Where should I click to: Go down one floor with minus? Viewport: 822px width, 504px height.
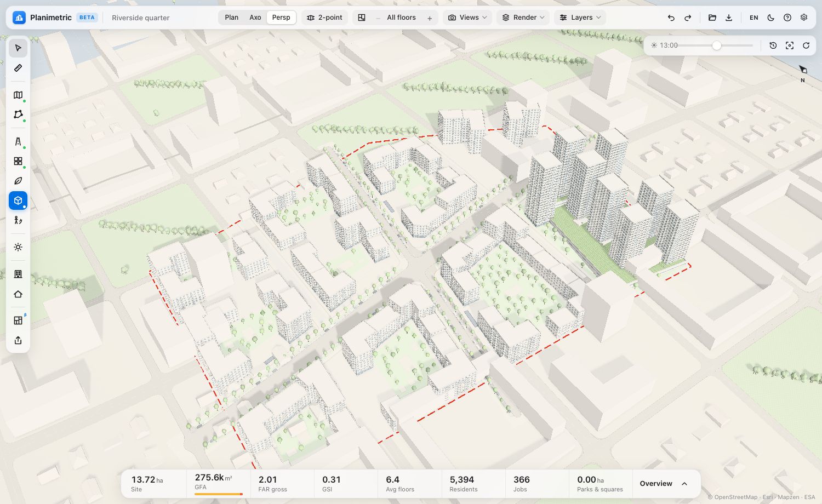[x=378, y=18]
